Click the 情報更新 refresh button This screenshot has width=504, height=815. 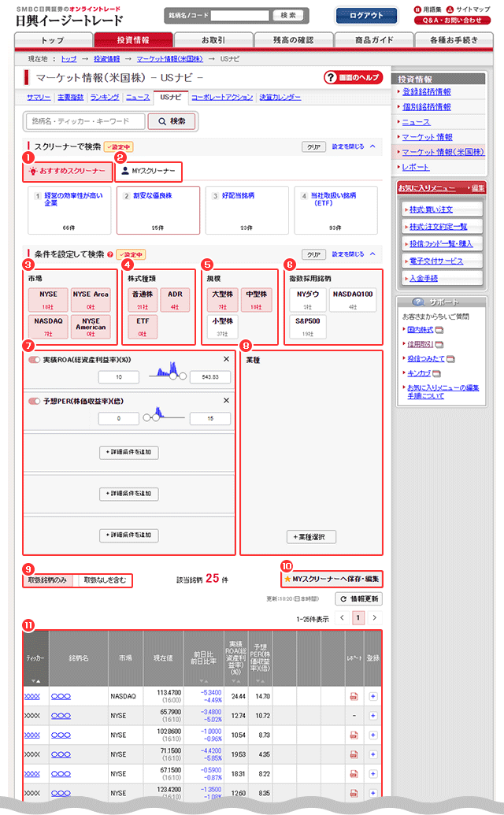(x=358, y=598)
